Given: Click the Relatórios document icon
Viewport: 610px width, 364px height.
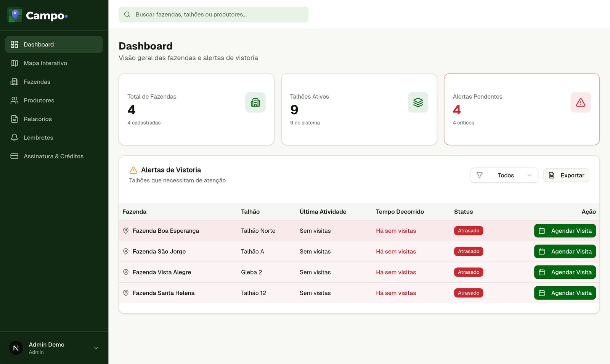Looking at the screenshot, I should [14, 119].
